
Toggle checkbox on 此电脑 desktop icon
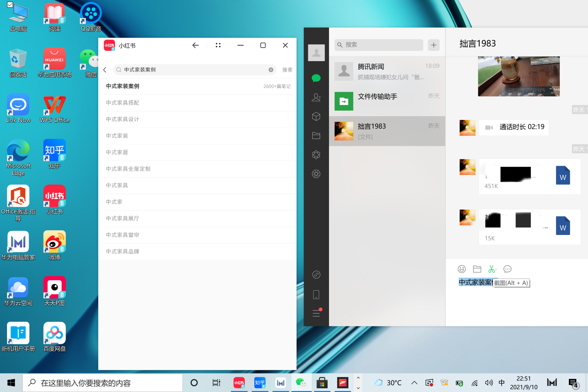click(10, 4)
